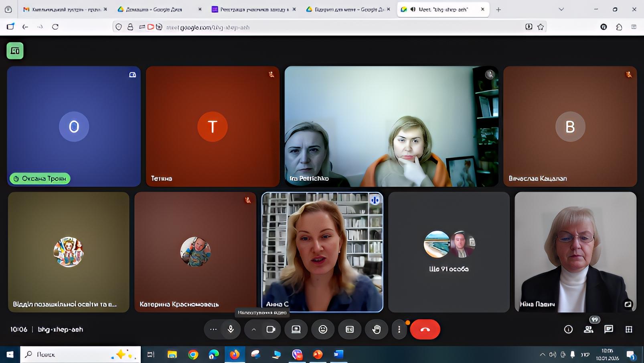Image resolution: width=644 pixels, height=363 pixels.
Task: Toggle the camera on or off
Action: click(x=271, y=329)
